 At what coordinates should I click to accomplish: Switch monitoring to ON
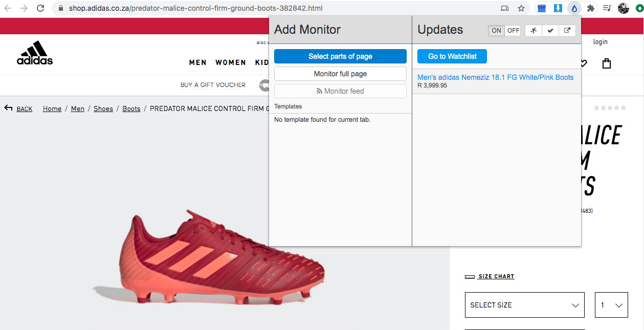click(496, 31)
